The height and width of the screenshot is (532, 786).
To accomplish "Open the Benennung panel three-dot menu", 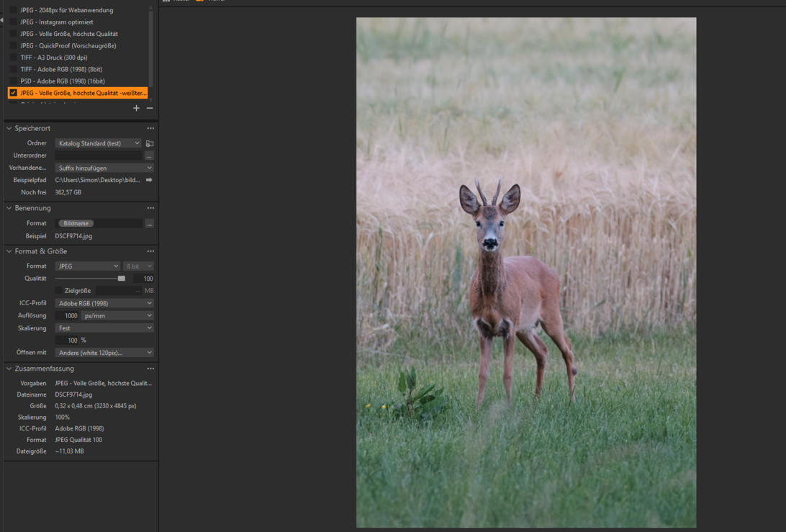I will [150, 208].
